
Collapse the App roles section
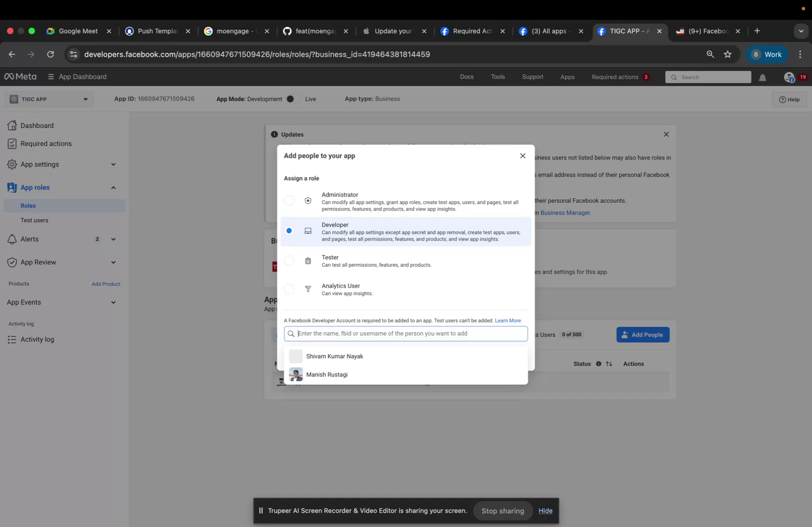click(x=113, y=188)
